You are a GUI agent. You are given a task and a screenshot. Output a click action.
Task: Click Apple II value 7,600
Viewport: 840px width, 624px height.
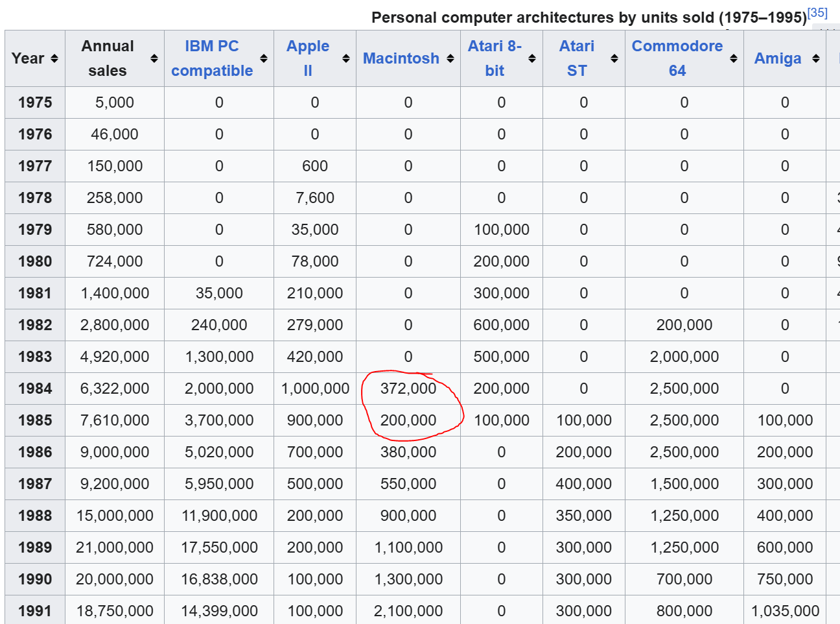tap(315, 198)
